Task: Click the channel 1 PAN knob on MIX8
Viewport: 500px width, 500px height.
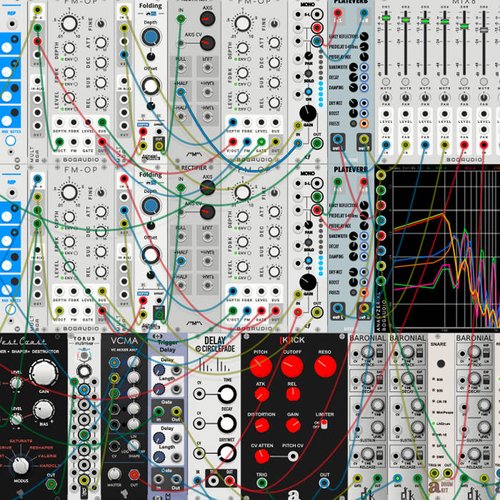Action: (x=386, y=97)
